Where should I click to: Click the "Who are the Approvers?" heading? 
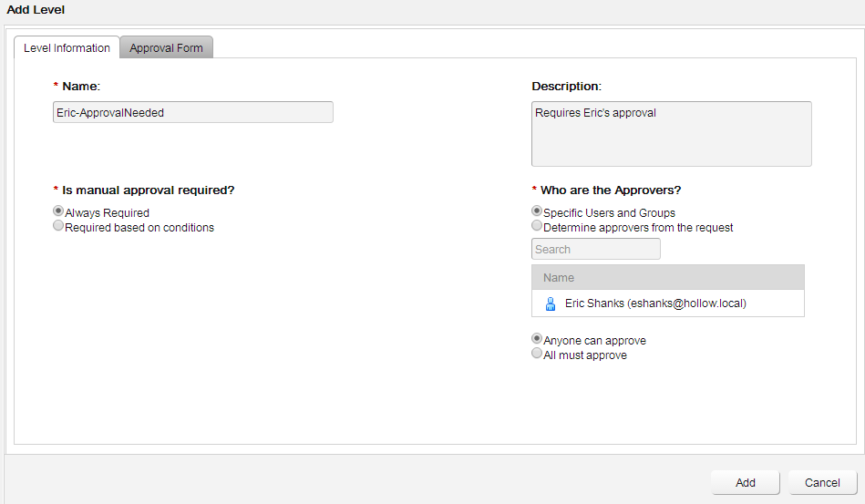pos(611,190)
